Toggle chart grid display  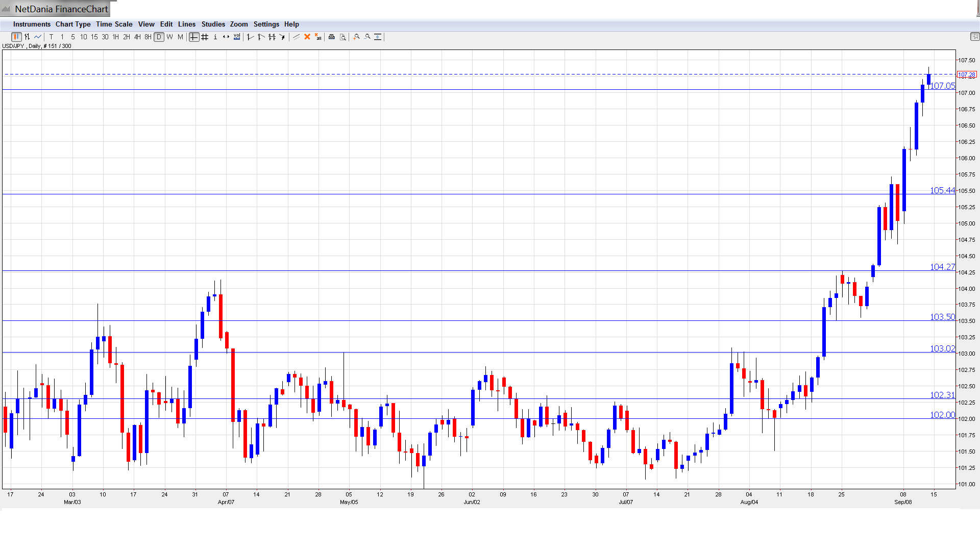pos(205,37)
